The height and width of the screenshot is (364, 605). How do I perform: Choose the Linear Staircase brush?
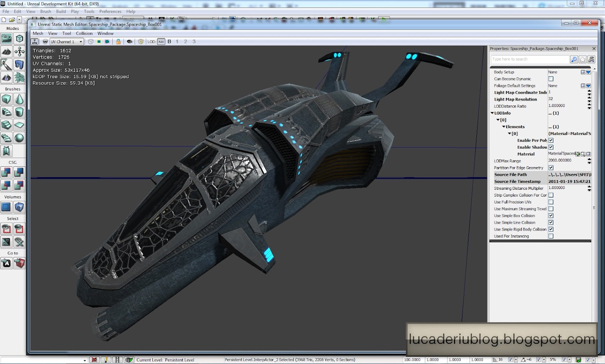click(x=6, y=125)
